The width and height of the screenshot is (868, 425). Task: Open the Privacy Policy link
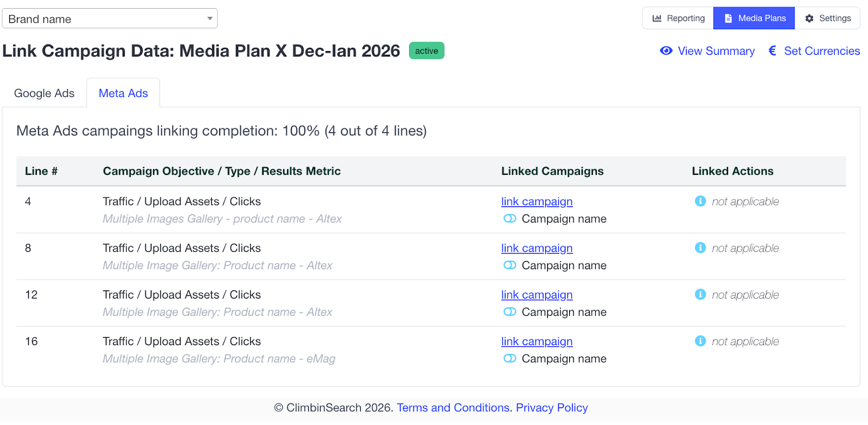552,408
